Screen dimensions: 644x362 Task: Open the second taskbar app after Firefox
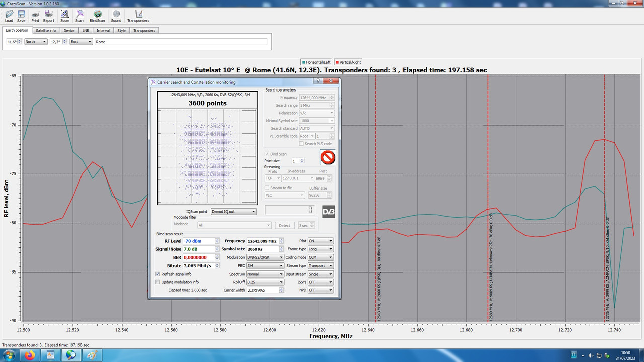(50, 355)
